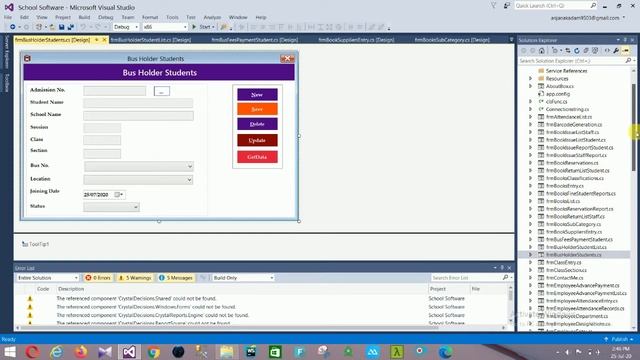Open Debug configuration dropdown
The width and height of the screenshot is (640, 360).
(126, 27)
